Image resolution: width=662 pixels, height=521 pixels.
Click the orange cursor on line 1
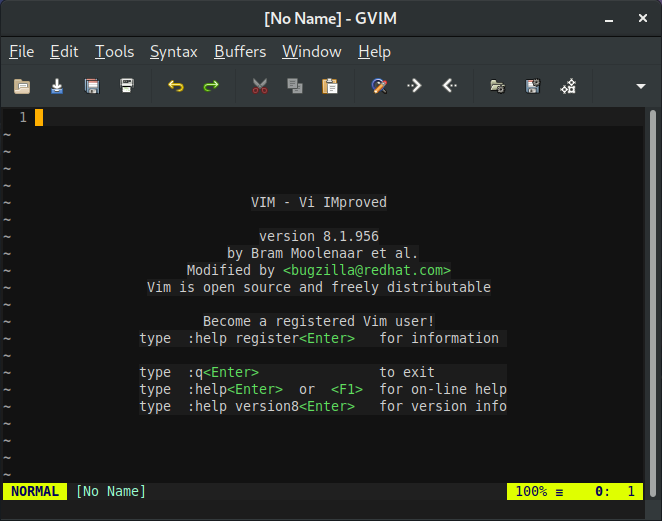click(39, 117)
